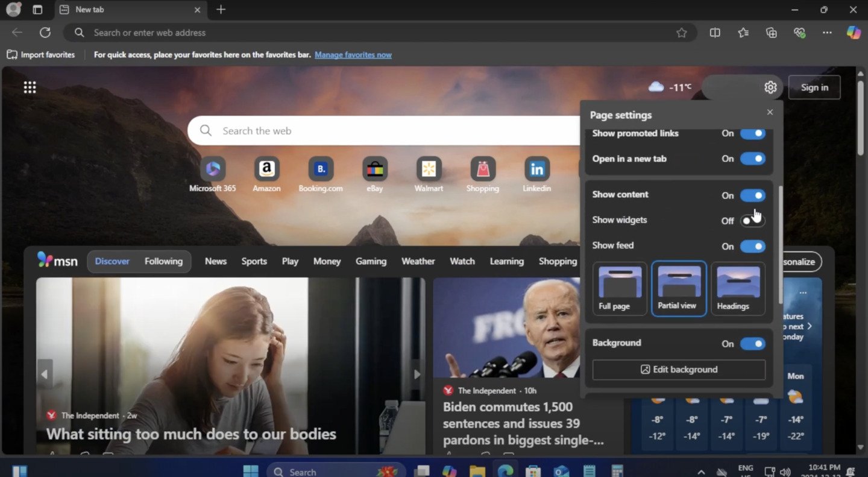Select the Headings layout option
868x477 pixels.
(737, 288)
